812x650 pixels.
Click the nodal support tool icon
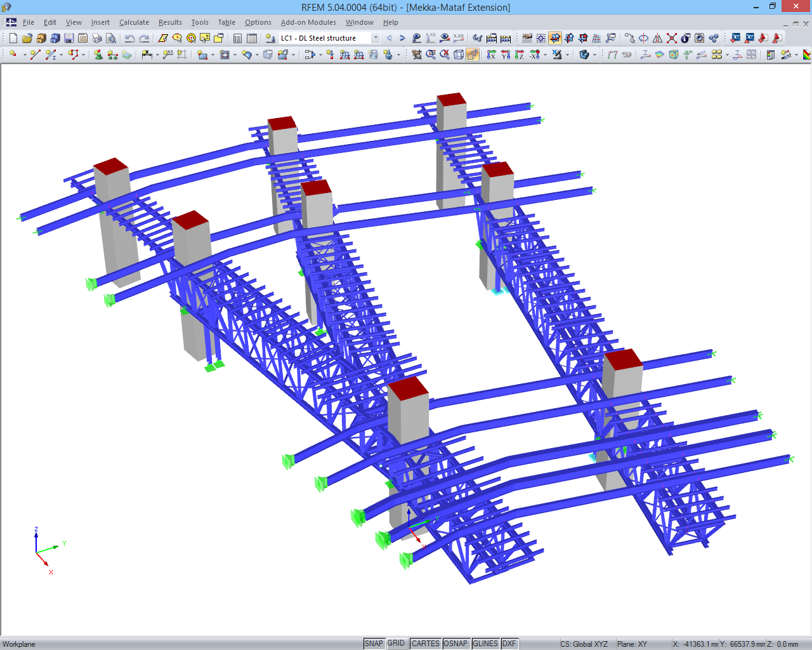tap(98, 55)
